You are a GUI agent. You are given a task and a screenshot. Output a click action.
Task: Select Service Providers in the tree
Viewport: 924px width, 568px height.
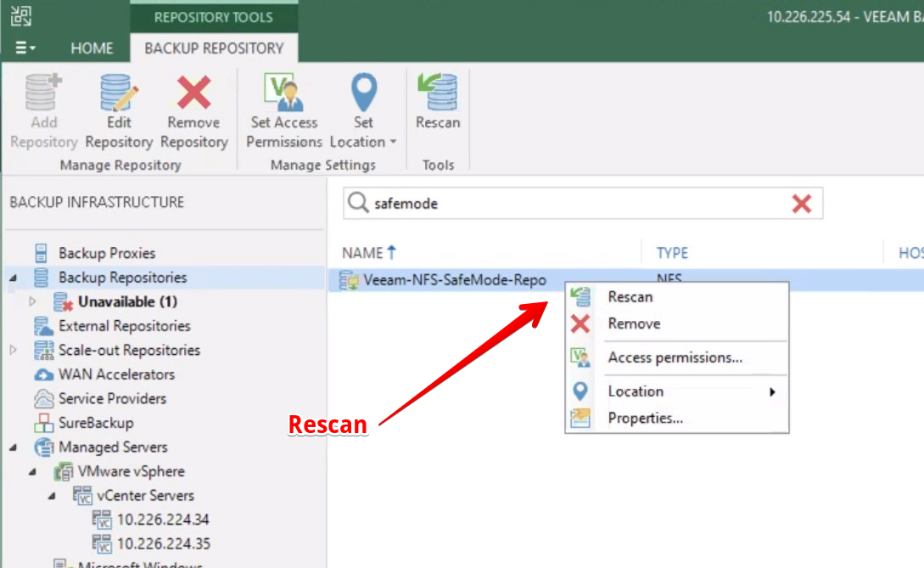(112, 399)
